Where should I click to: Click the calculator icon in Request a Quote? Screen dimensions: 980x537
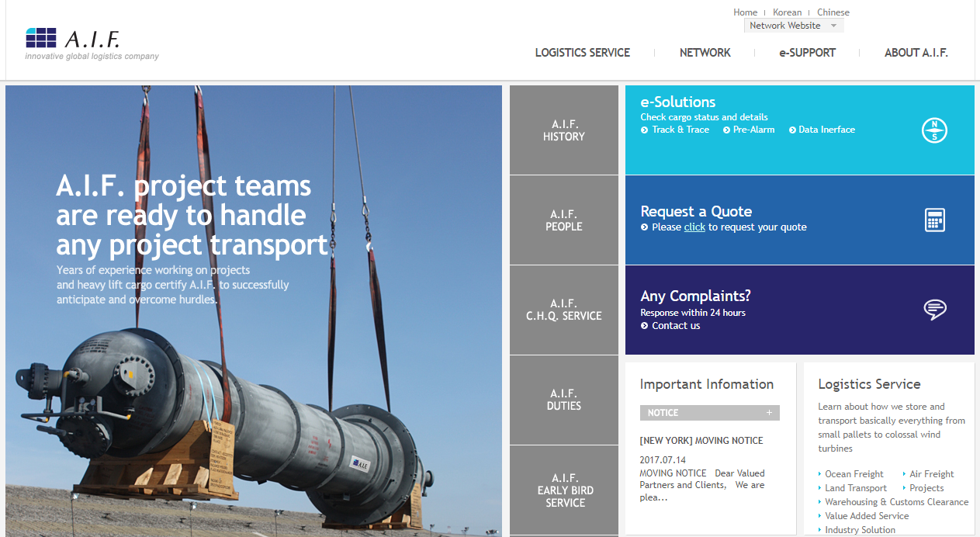pyautogui.click(x=934, y=220)
